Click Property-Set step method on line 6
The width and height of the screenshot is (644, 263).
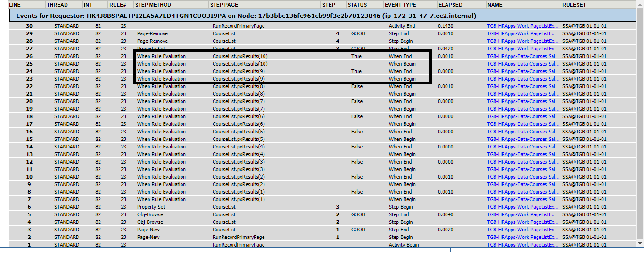(x=151, y=207)
